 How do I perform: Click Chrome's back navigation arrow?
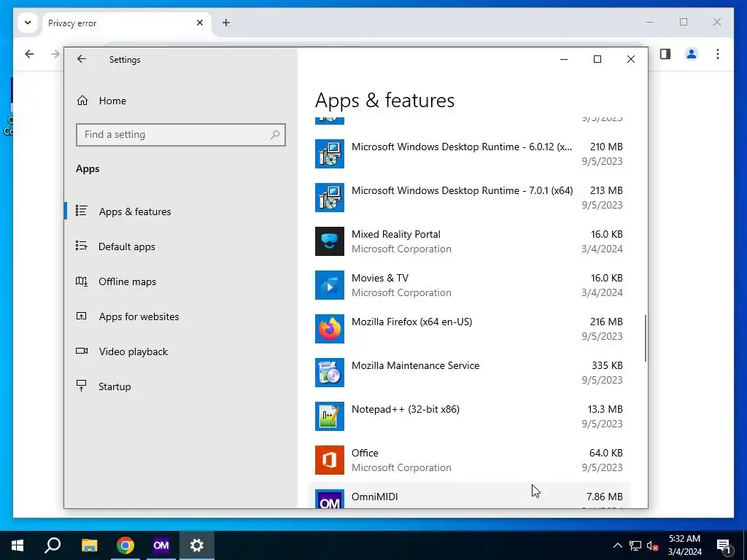(29, 54)
